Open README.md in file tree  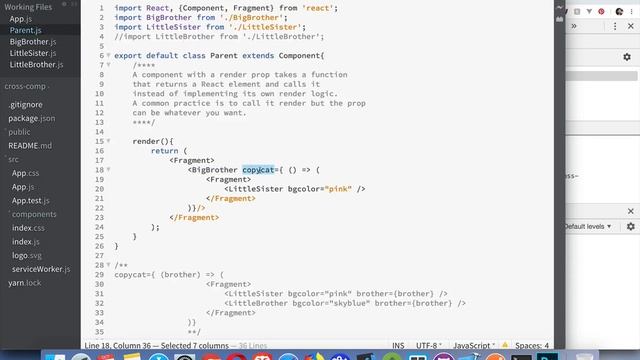(30, 145)
